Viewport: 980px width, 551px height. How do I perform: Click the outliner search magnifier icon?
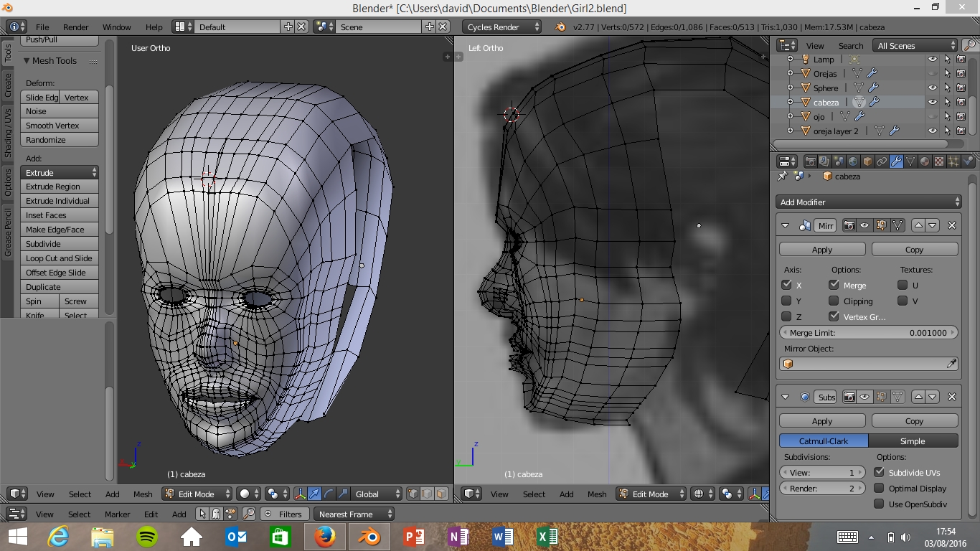pyautogui.click(x=969, y=45)
